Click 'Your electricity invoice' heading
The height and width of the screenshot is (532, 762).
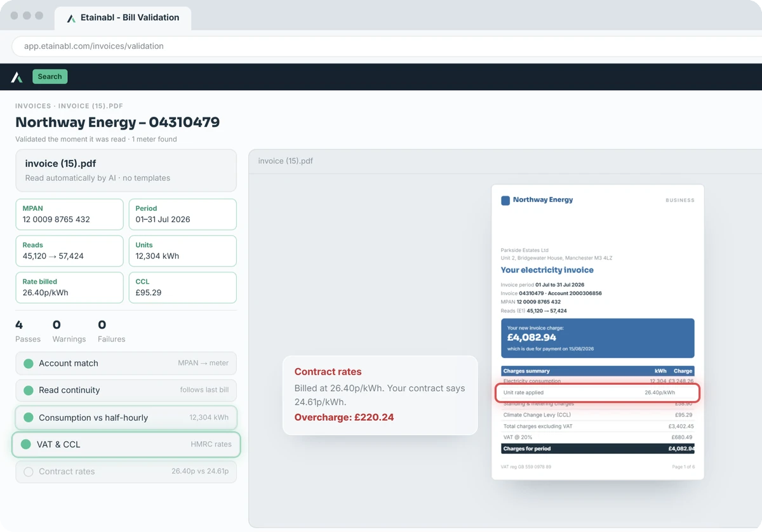click(547, 270)
